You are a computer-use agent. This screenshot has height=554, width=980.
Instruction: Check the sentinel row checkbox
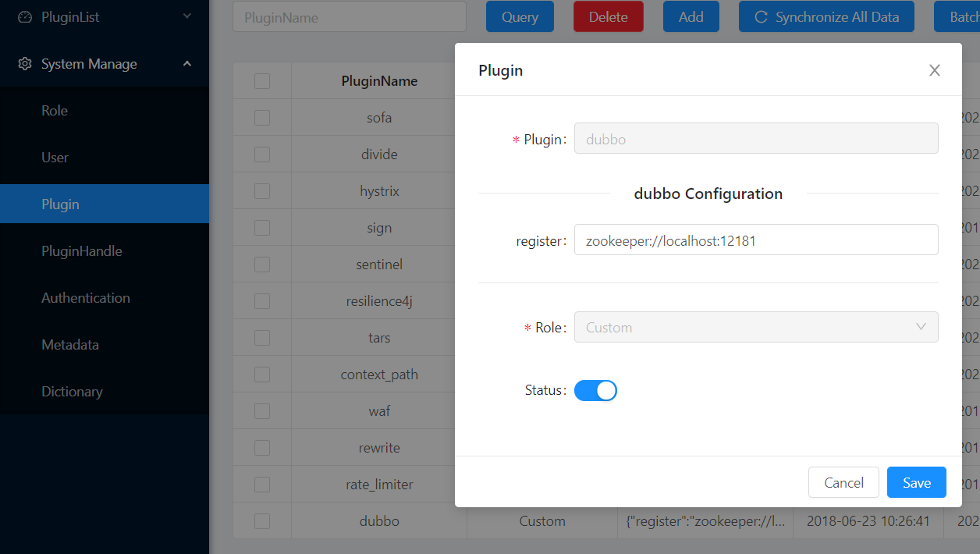(262, 265)
